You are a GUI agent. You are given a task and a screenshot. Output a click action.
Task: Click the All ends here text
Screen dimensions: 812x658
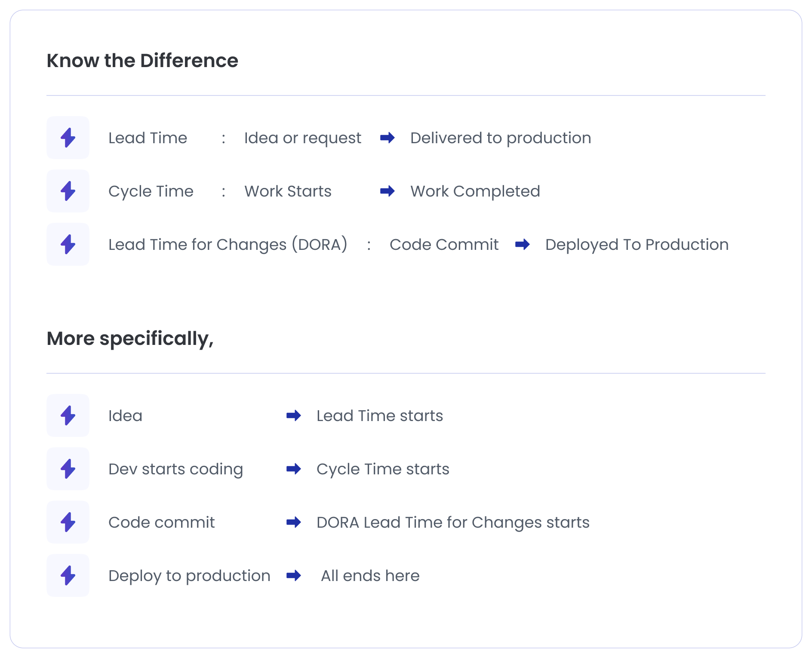pos(370,576)
